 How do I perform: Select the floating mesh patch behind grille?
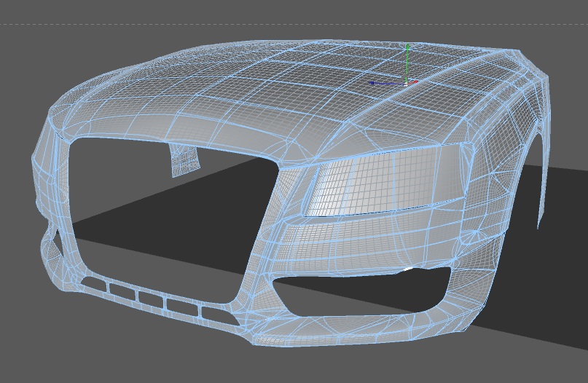tap(184, 160)
